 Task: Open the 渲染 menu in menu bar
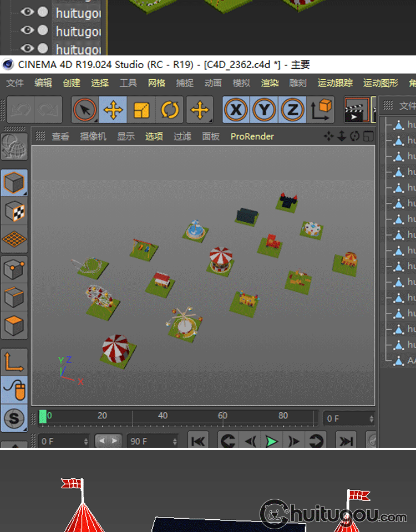270,83
